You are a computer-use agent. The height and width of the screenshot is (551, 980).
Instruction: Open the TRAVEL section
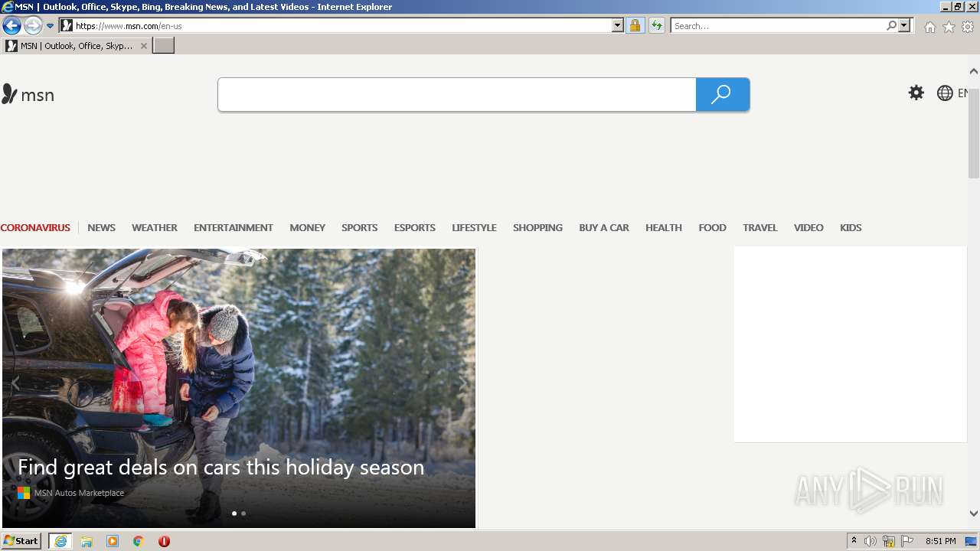click(760, 227)
